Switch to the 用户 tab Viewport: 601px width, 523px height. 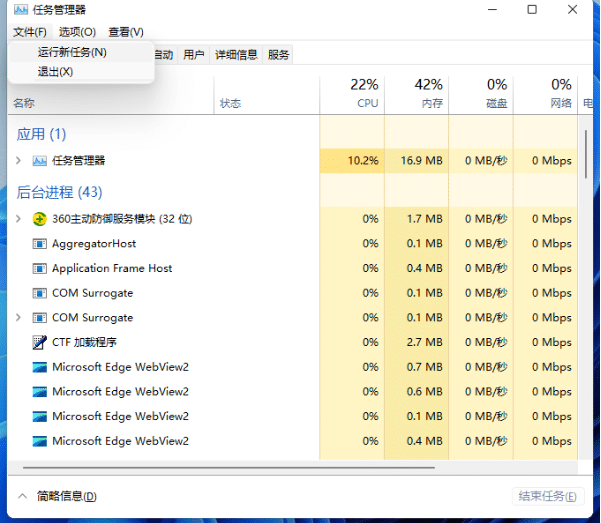pos(194,55)
